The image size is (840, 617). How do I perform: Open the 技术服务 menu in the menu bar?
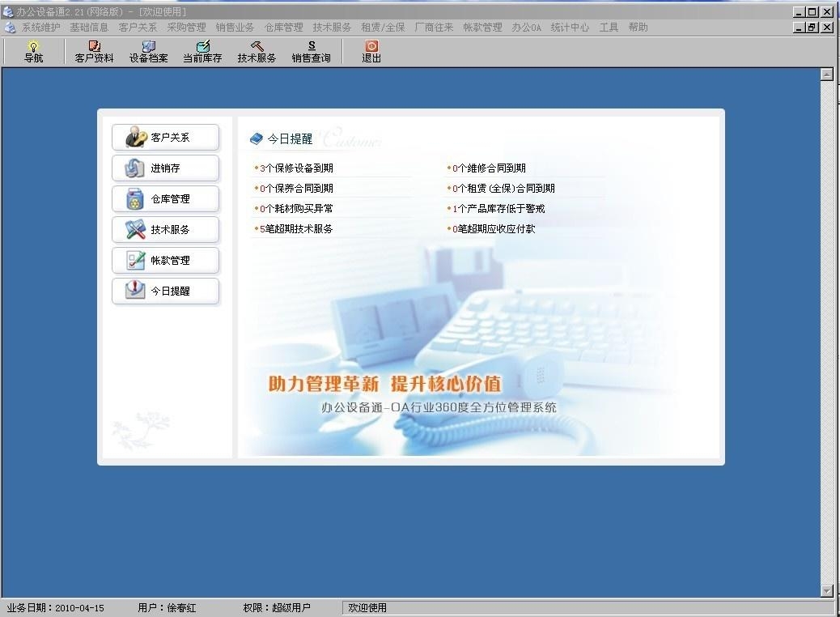click(332, 27)
